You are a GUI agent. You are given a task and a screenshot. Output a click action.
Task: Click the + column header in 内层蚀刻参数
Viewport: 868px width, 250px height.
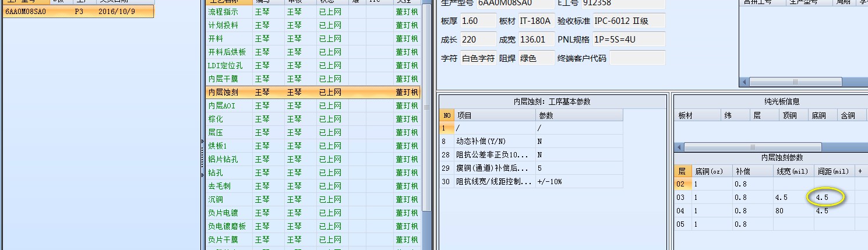[x=861, y=171]
